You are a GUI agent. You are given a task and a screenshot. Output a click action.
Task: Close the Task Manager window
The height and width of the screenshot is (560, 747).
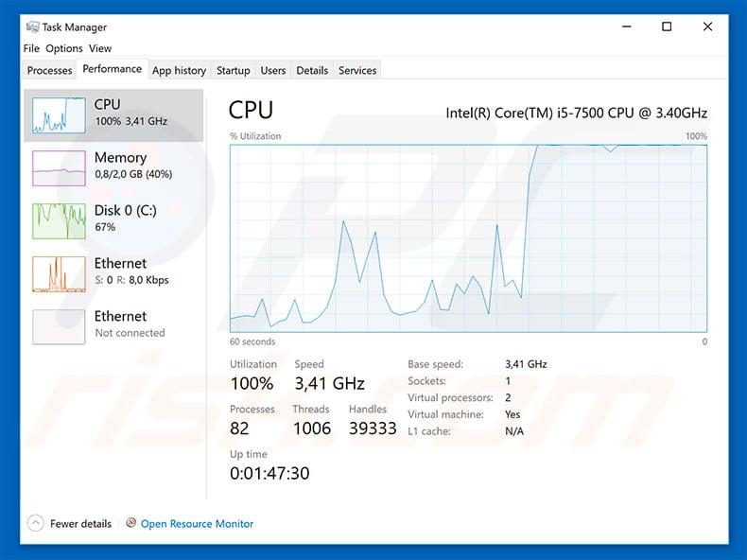(x=707, y=26)
